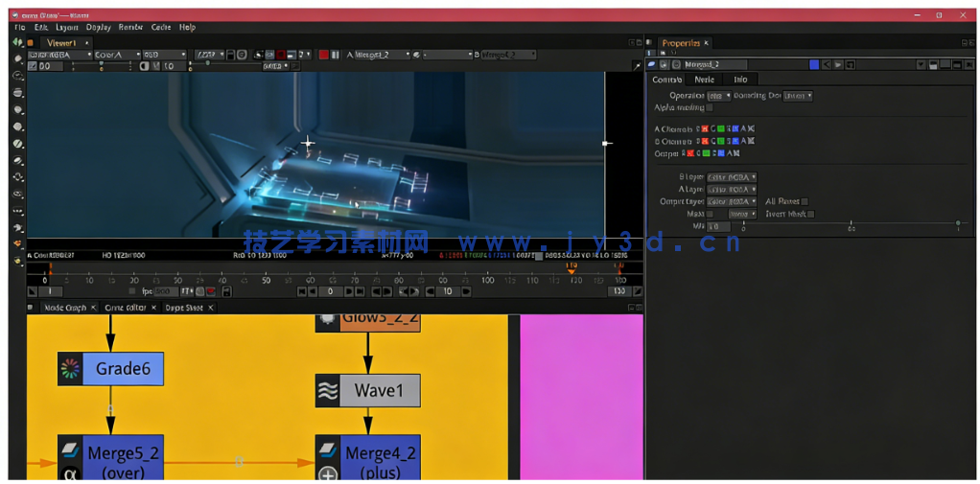The image size is (980, 484).
Task: Open the Output Layer dropdown
Action: [x=732, y=202]
